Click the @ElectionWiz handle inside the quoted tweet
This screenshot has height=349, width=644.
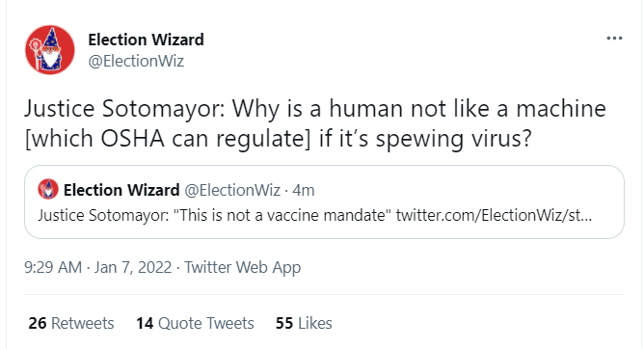click(232, 190)
